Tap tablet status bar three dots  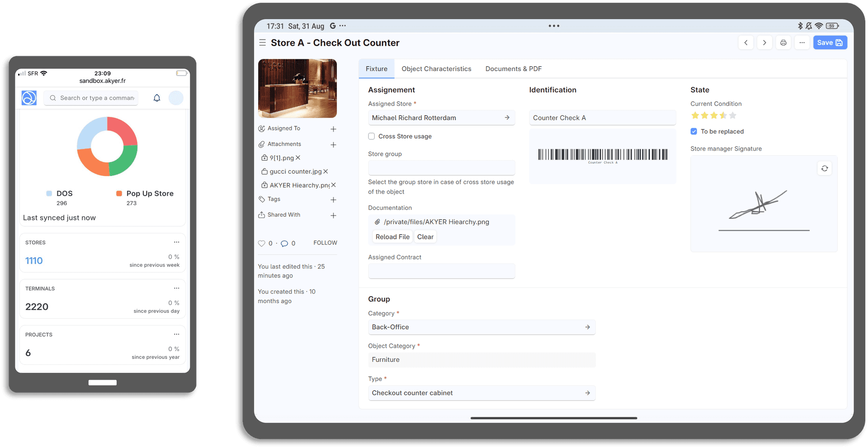(554, 26)
